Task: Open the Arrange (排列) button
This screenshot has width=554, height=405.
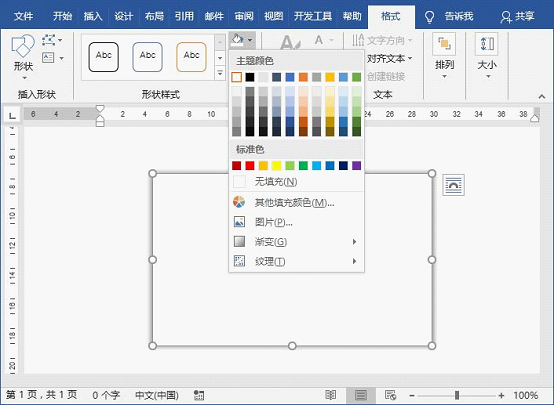Action: tap(444, 57)
